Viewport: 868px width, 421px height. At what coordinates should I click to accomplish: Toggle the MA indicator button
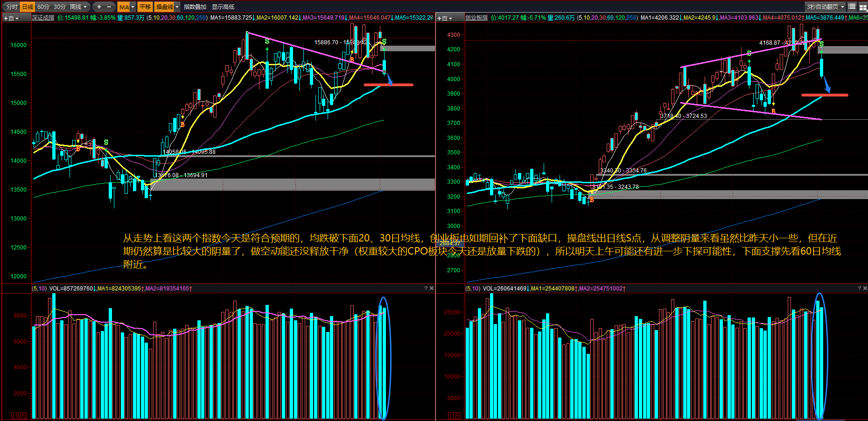pos(124,7)
